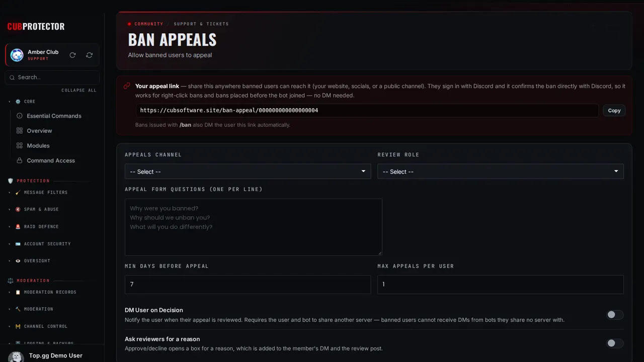644x362 pixels.
Task: Click the search magnifier icon in sidebar
Action: (x=12, y=77)
